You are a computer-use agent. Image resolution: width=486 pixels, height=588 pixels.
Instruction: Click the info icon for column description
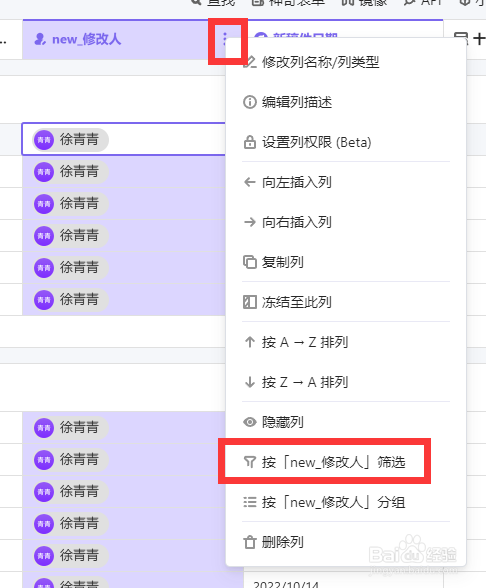(250, 102)
